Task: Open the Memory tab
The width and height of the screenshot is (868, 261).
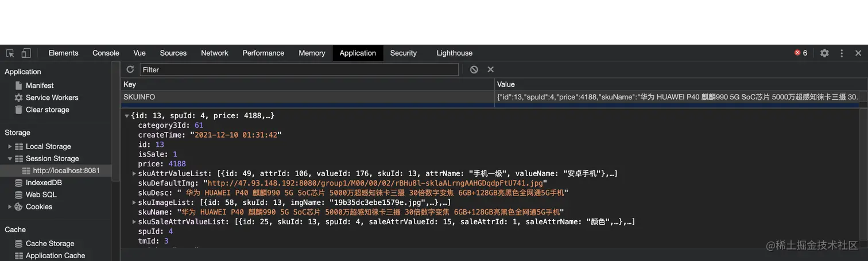Action: tap(312, 53)
